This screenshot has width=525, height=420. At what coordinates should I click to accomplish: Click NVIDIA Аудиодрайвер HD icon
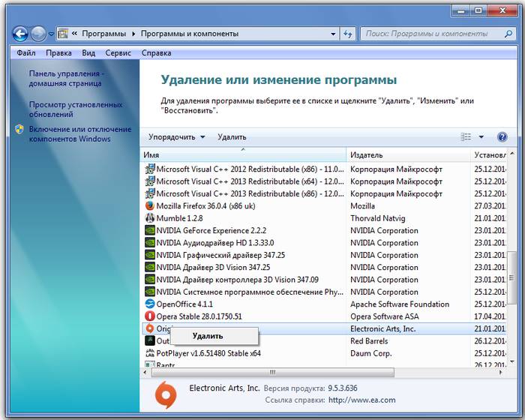click(x=150, y=242)
